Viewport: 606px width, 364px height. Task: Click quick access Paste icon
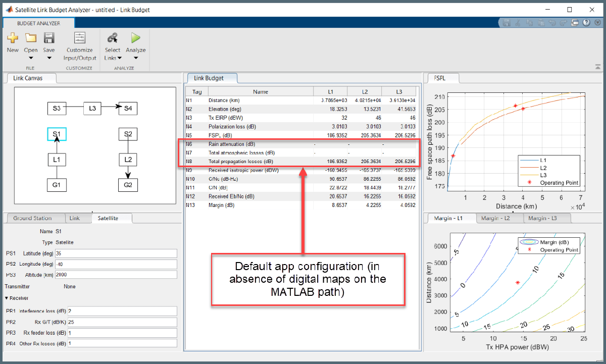tap(541, 23)
